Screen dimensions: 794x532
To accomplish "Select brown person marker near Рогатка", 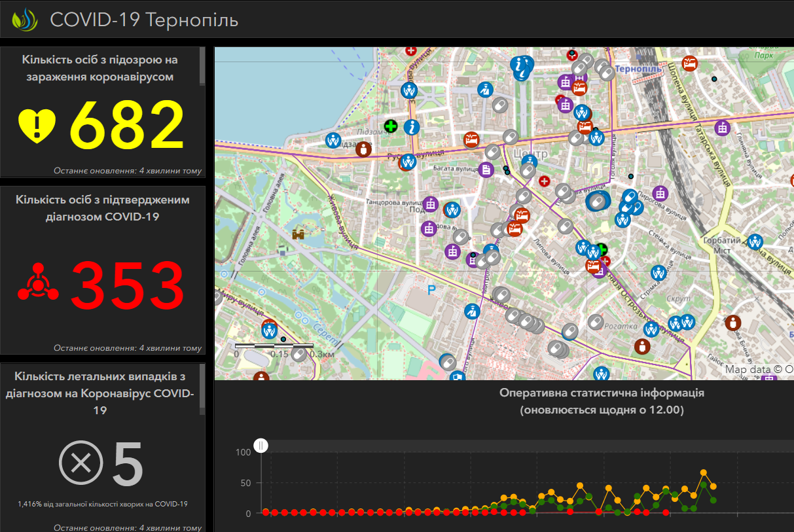I will [x=642, y=346].
